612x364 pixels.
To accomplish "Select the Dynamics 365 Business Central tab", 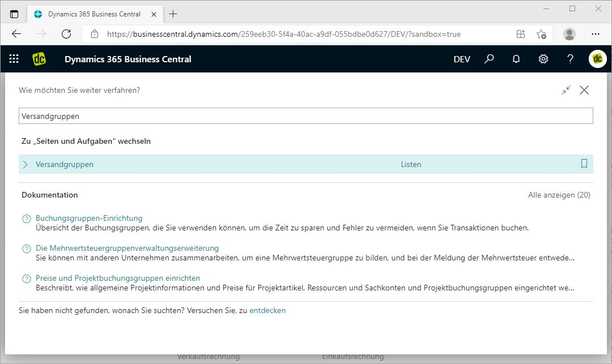I will coord(94,14).
